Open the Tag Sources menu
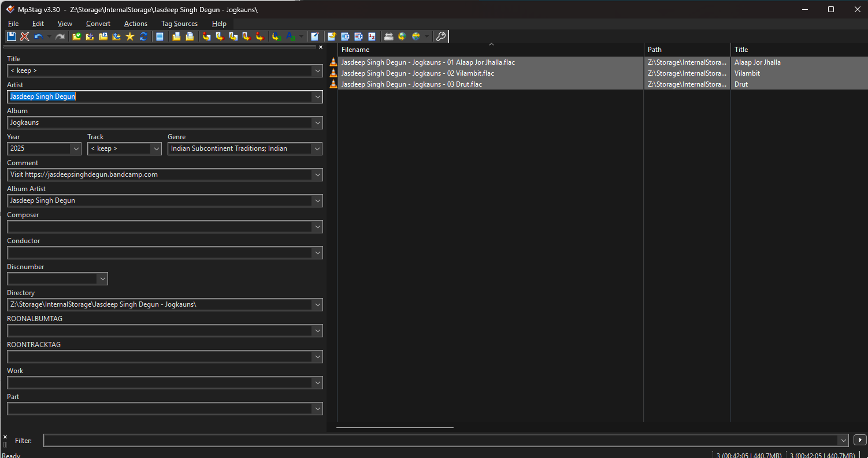Image resolution: width=868 pixels, height=458 pixels. (x=179, y=24)
